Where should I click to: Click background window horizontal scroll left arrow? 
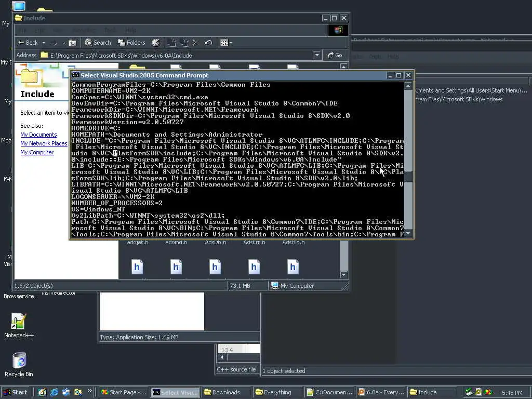click(x=222, y=357)
